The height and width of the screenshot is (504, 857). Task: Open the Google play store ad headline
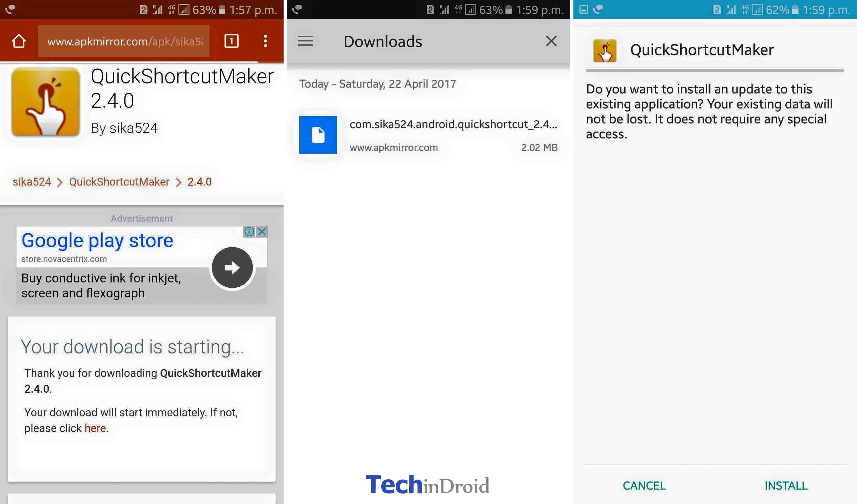tap(97, 241)
